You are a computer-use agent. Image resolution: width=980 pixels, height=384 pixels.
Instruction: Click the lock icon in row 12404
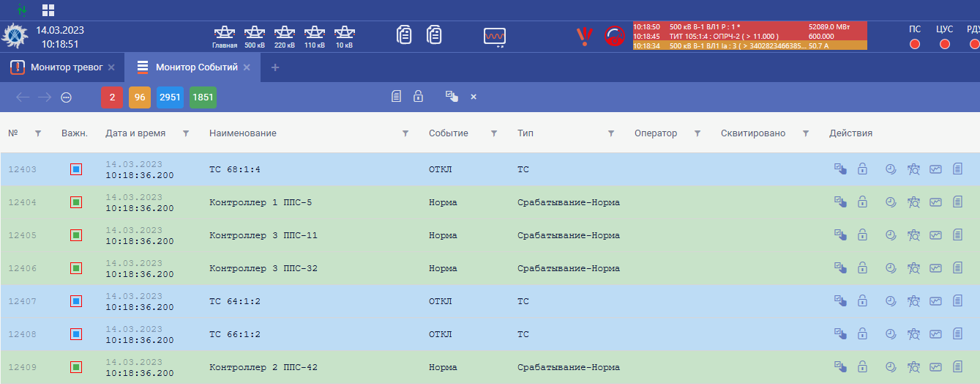pyautogui.click(x=862, y=202)
